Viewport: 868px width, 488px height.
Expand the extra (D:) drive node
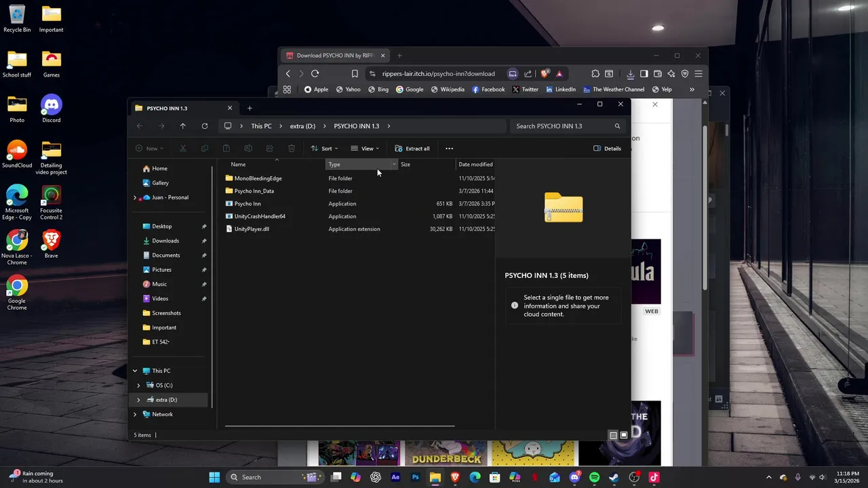(138, 400)
